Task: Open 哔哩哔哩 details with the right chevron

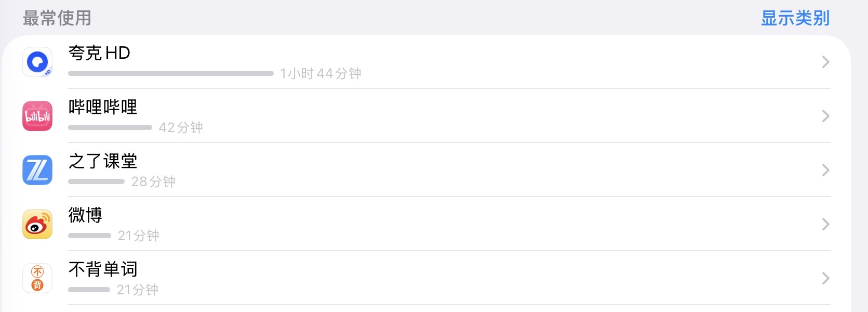Action: pos(825,116)
